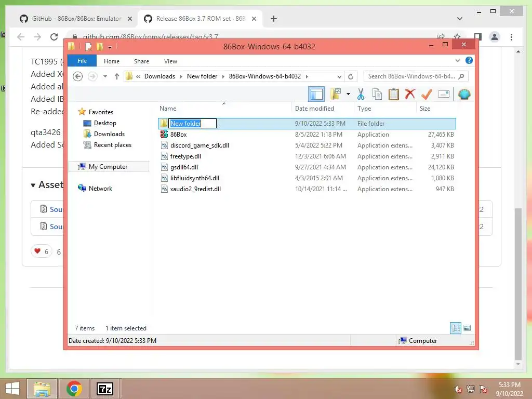532x399 pixels.
Task: Select Favorites in navigation pane
Action: point(101,112)
